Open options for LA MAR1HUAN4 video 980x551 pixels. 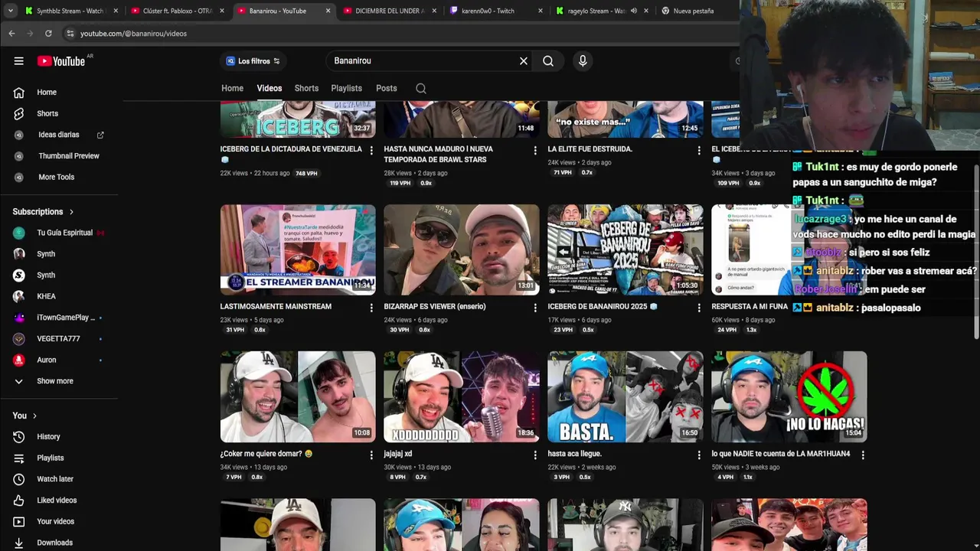(x=863, y=455)
